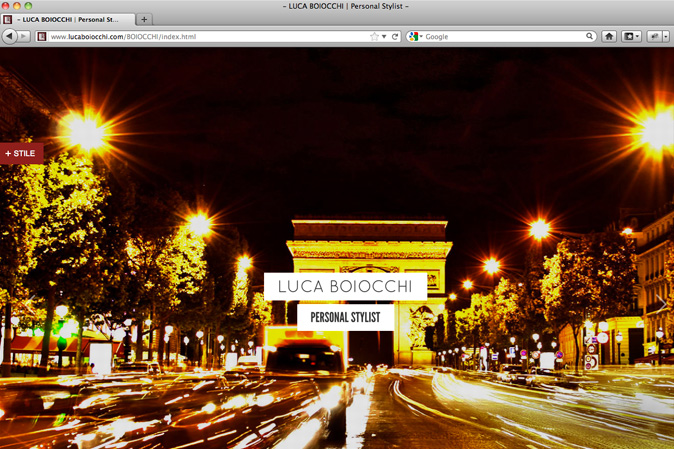Open the Google search engine selector dropdown
674x449 pixels.
[x=416, y=37]
